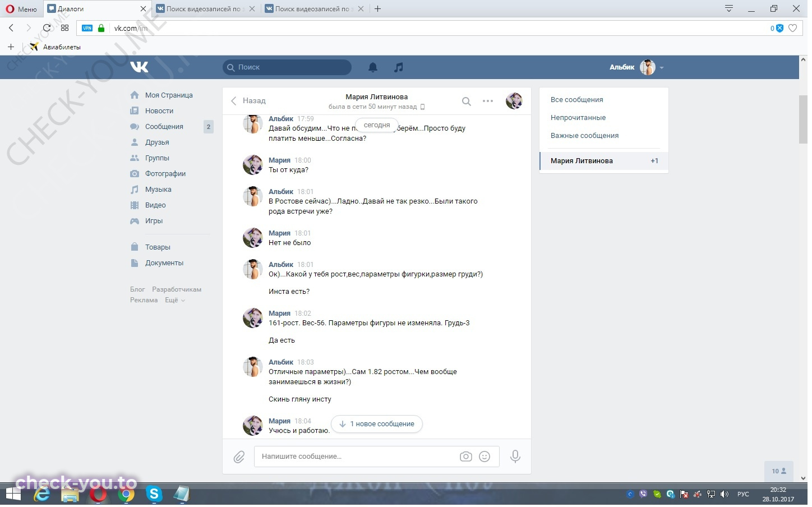This screenshot has width=812, height=507.
Task: Jump to 1 новое сообщение
Action: click(377, 425)
